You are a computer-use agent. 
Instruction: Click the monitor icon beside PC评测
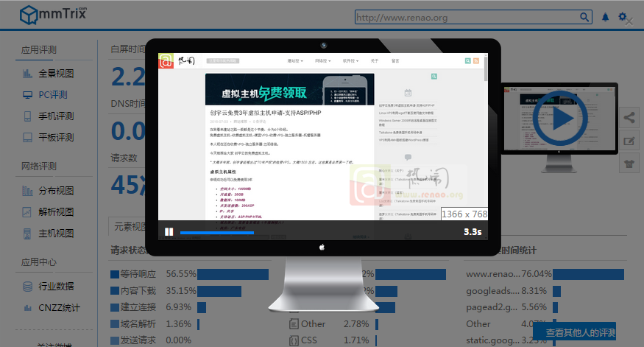pos(27,95)
